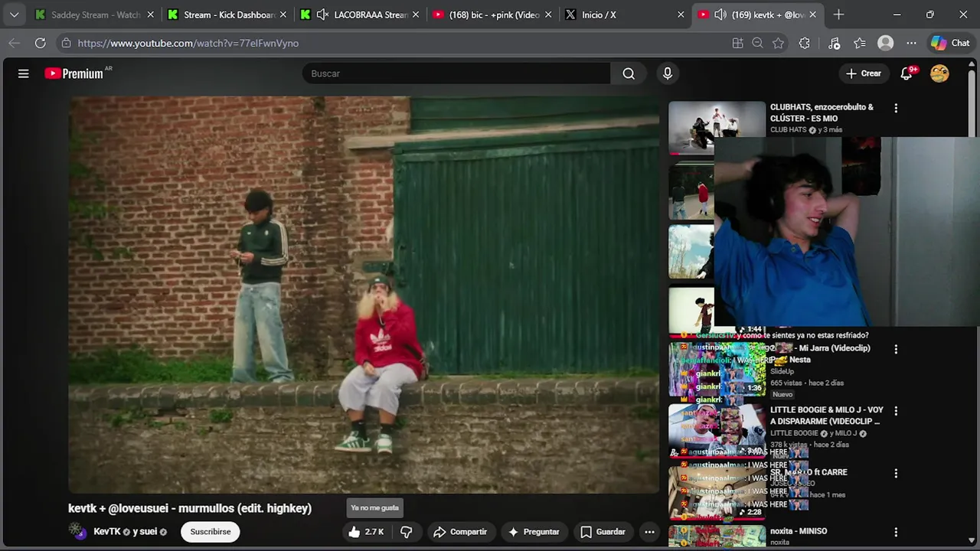Reload the page with refresh icon
Image resolution: width=980 pixels, height=551 pixels.
pos(40,44)
